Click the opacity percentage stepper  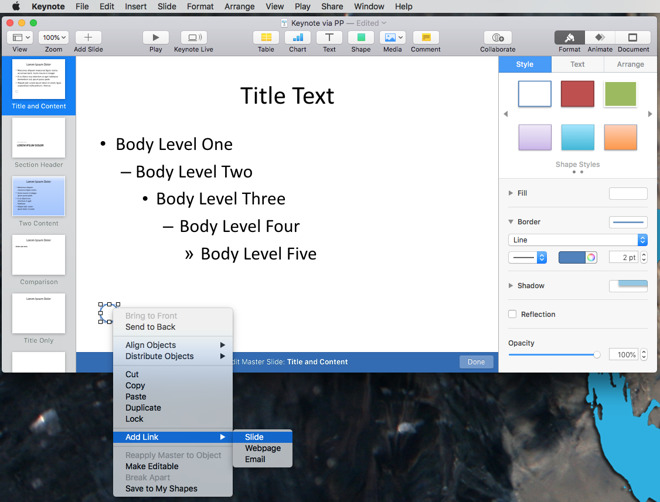pos(644,355)
